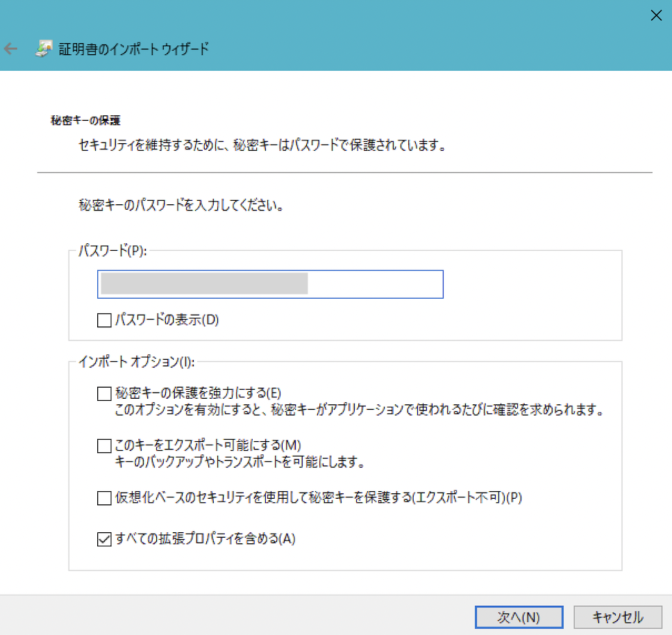Click the このオプションを有効にすると description text
This screenshot has width=672, height=635.
click(x=358, y=410)
